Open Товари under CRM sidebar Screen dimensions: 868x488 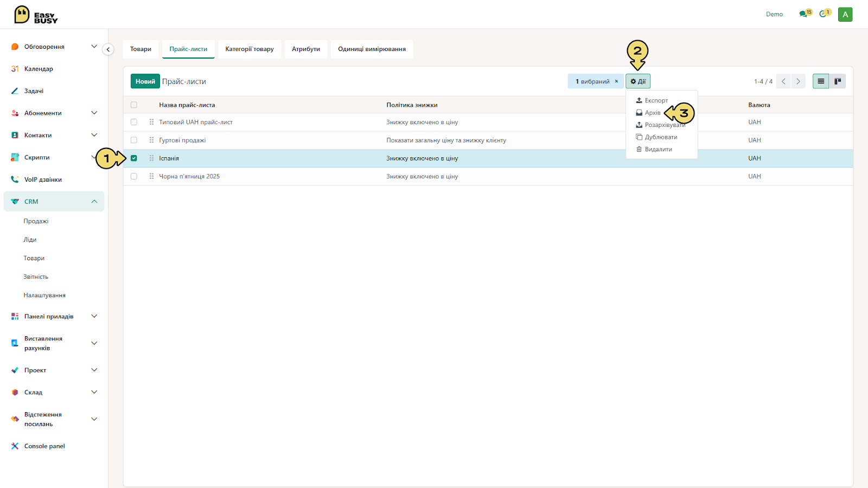(x=34, y=258)
